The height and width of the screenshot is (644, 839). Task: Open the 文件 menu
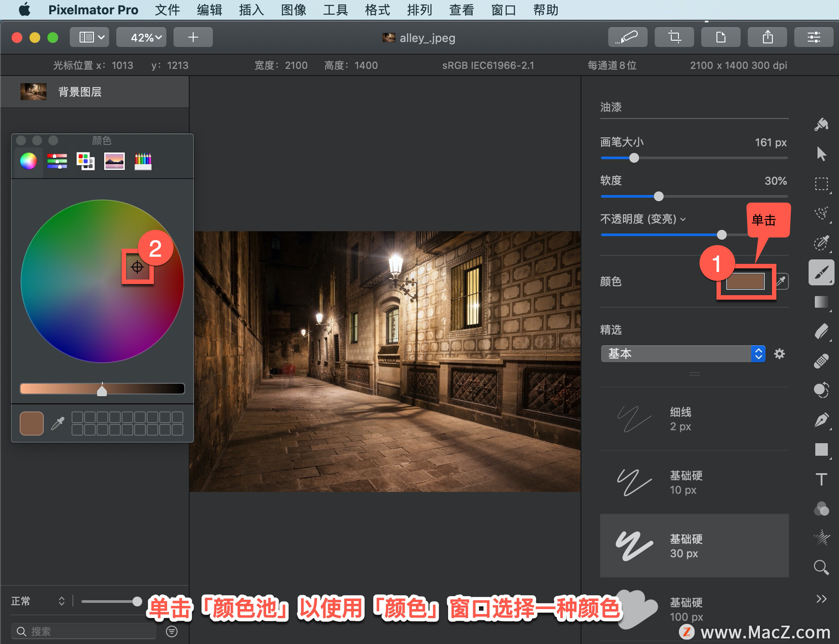[167, 10]
